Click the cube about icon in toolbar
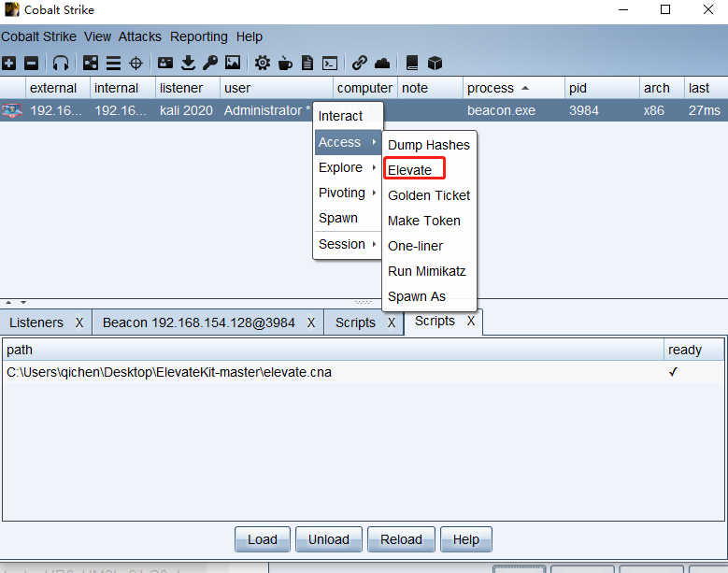728x573 pixels. [x=435, y=63]
